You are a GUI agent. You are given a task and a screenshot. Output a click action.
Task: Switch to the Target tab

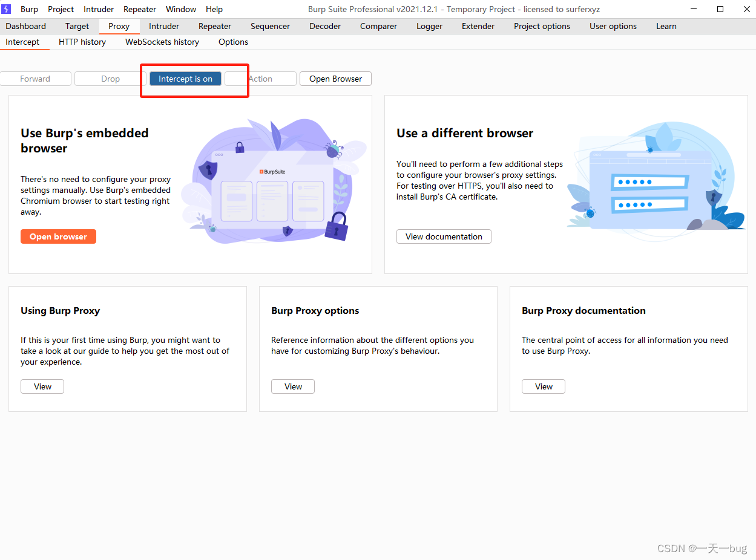click(x=77, y=26)
